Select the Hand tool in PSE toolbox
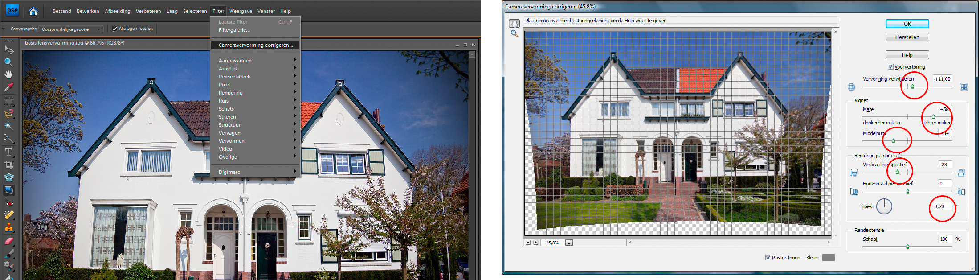The image size is (980, 280). tap(8, 74)
